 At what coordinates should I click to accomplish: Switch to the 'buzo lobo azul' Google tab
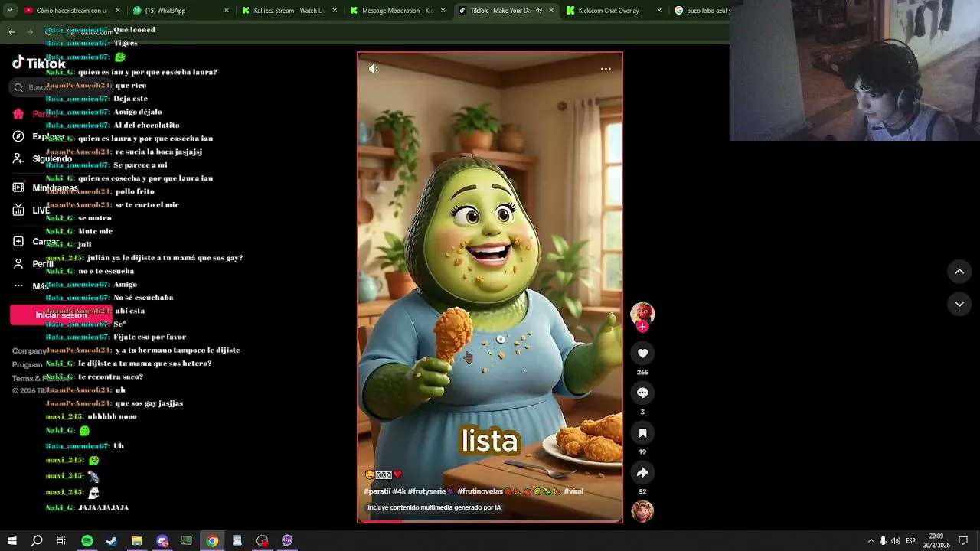click(701, 11)
